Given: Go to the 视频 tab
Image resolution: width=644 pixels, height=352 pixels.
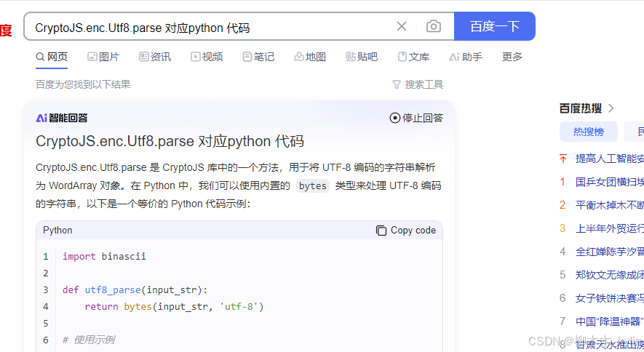Looking at the screenshot, I should coord(207,57).
